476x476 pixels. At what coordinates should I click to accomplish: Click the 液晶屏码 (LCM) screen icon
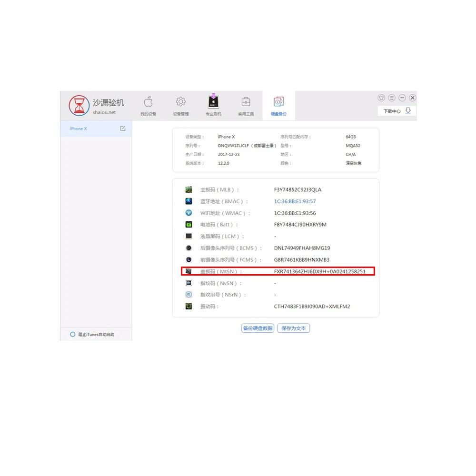point(189,236)
